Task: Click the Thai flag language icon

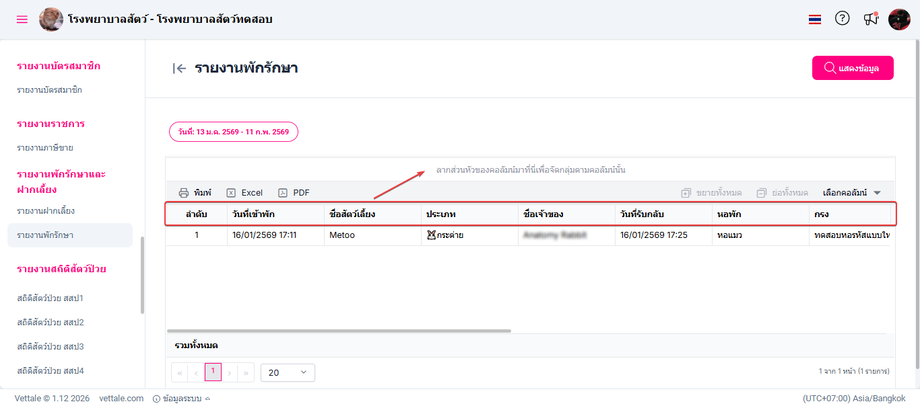Action: pos(815,19)
